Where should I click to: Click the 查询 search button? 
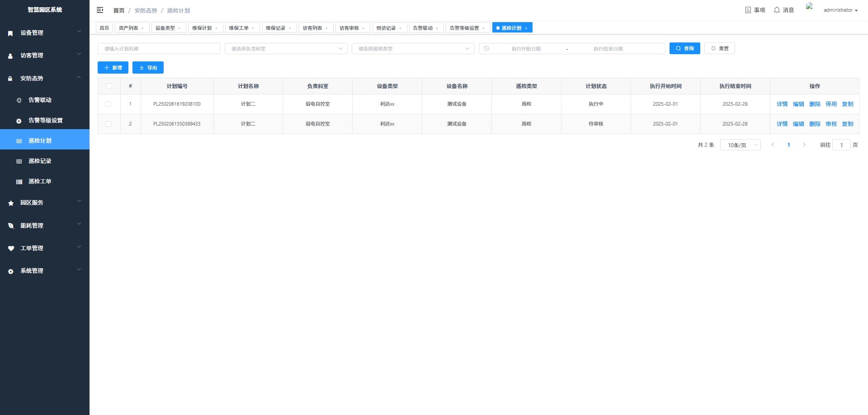[x=684, y=48]
